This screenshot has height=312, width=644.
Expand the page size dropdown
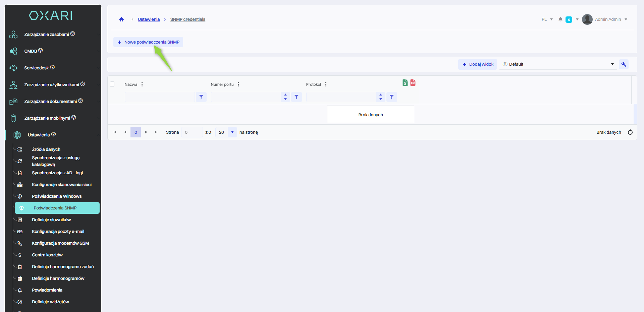pyautogui.click(x=232, y=132)
